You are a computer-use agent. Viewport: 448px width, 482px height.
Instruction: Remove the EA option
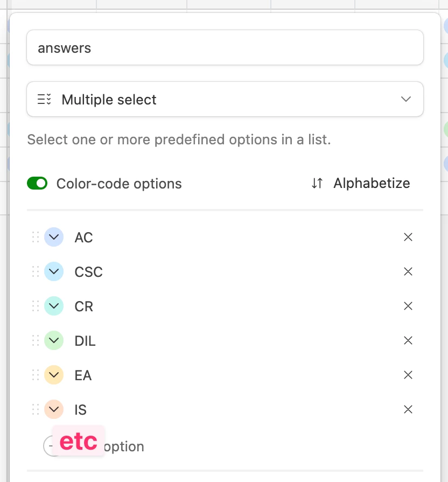coord(408,375)
